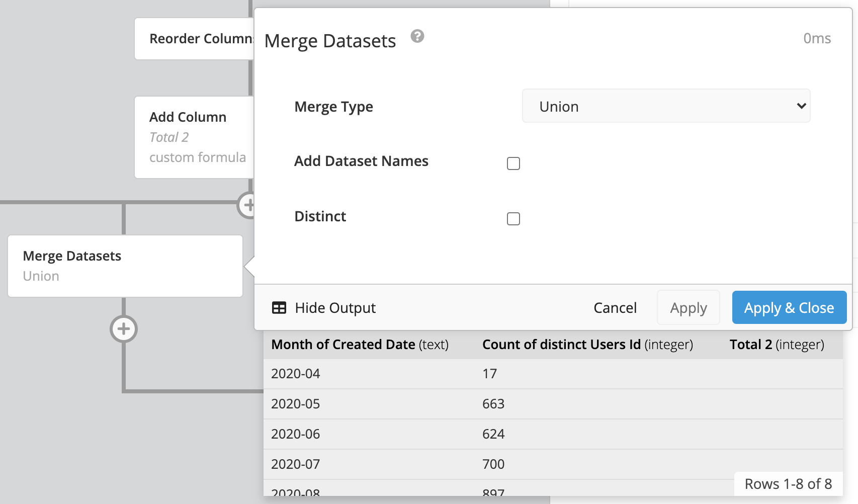Select the Reorder Columns pipeline node
The image size is (858, 504).
[194, 39]
